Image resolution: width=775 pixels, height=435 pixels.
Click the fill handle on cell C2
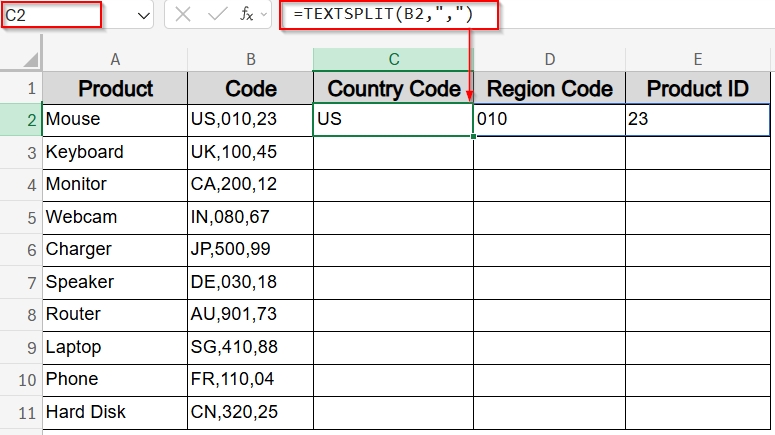[x=474, y=136]
